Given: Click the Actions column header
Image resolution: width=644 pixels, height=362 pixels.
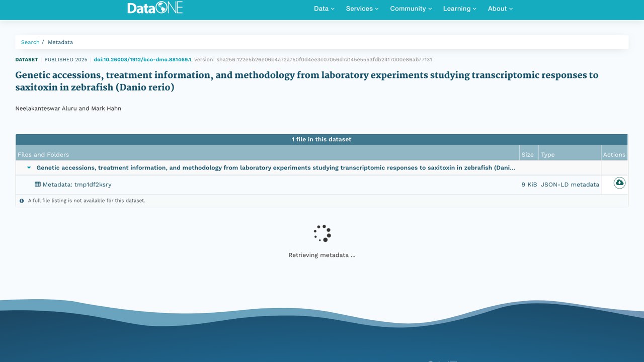Looking at the screenshot, I should point(614,154).
